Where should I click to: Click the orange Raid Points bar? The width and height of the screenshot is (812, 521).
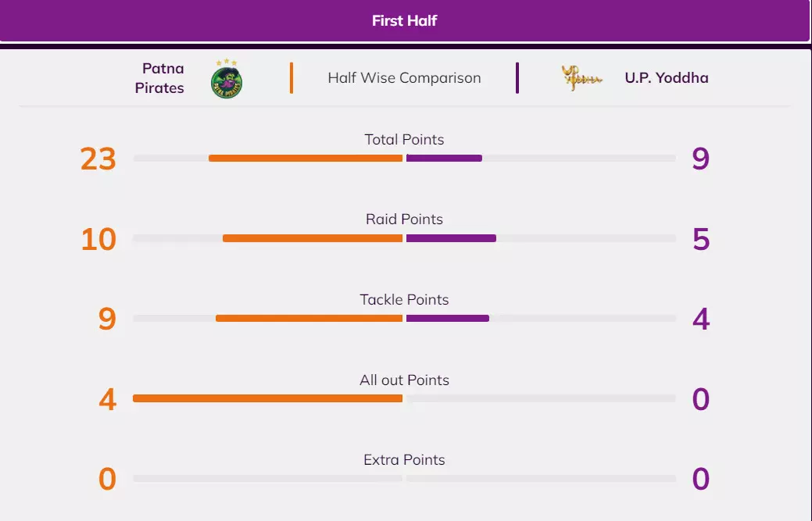point(313,238)
